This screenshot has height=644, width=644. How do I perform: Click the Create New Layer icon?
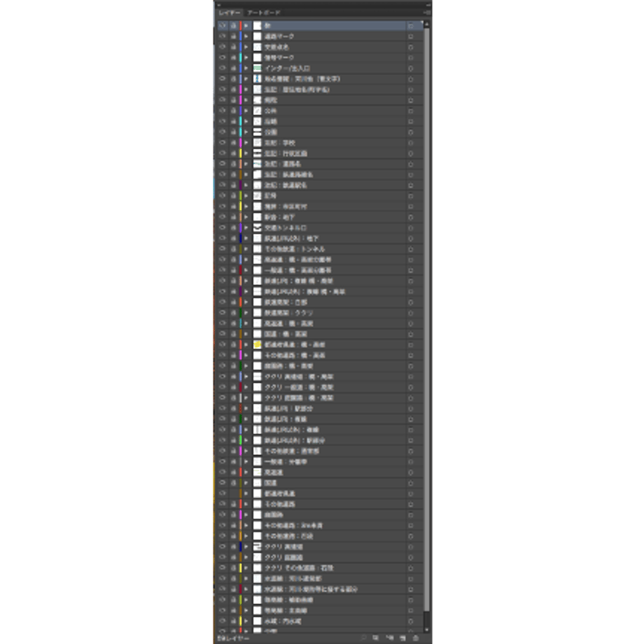tap(403, 638)
